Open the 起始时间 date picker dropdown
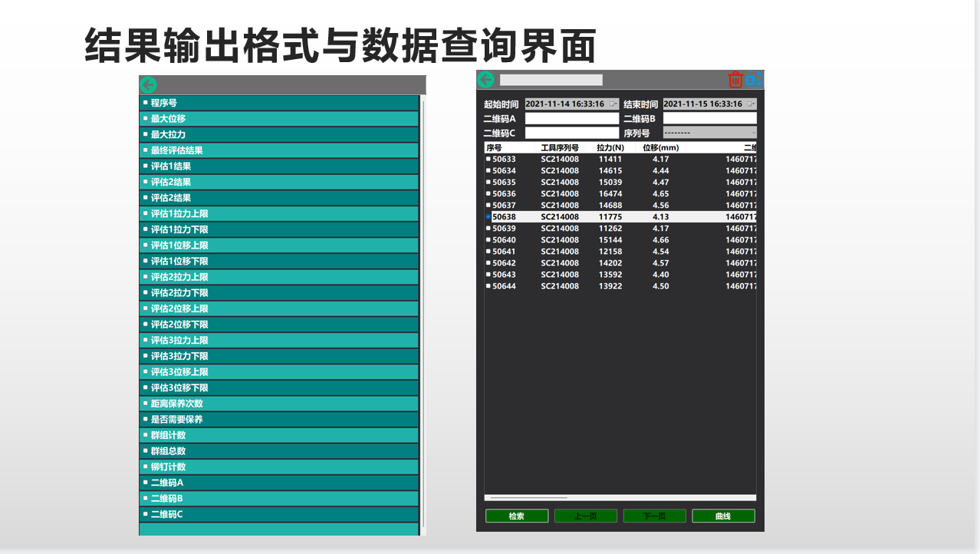Viewport: 980px width, 554px height. pyautogui.click(x=613, y=104)
